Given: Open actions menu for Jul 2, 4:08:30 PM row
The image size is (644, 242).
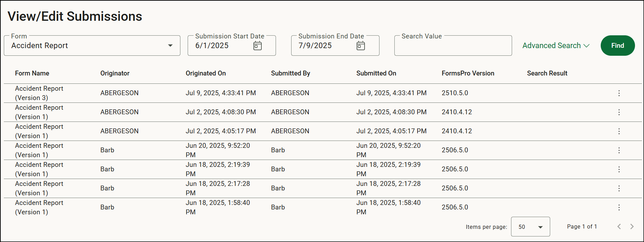Looking at the screenshot, I should 619,112.
